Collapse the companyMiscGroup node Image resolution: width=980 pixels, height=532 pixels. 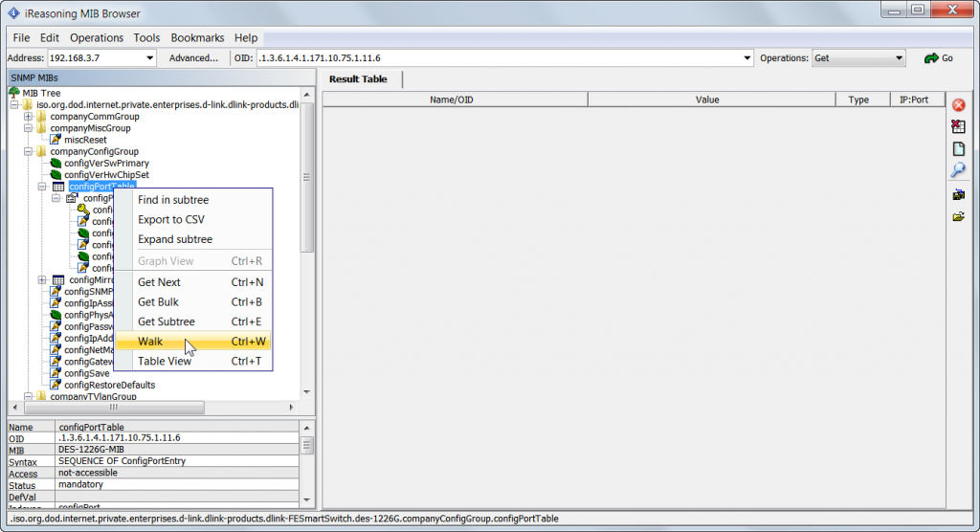click(28, 128)
